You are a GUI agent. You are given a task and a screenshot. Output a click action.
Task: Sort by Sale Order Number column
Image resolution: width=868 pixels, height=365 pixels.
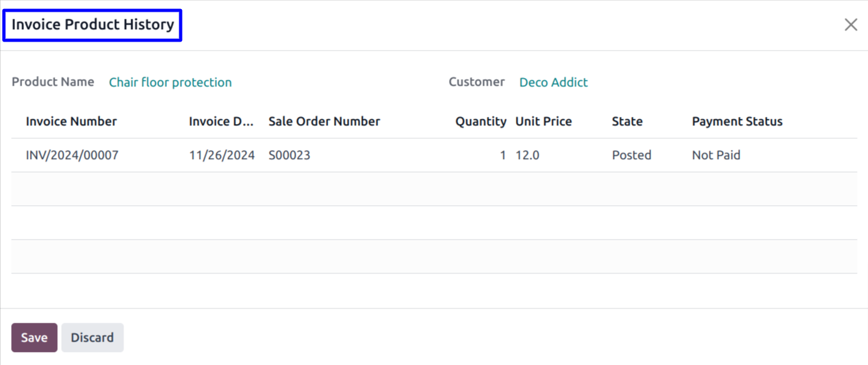pos(324,121)
